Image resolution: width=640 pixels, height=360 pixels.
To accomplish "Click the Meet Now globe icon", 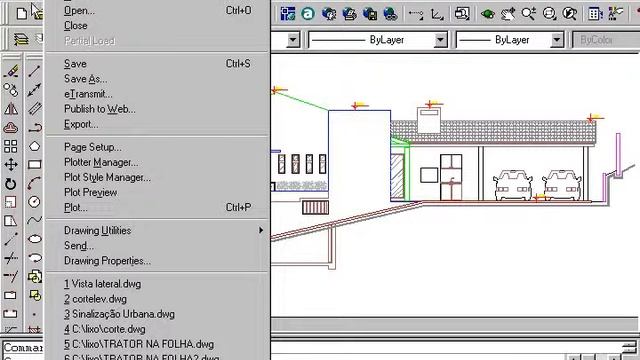I will pyautogui.click(x=329, y=14).
